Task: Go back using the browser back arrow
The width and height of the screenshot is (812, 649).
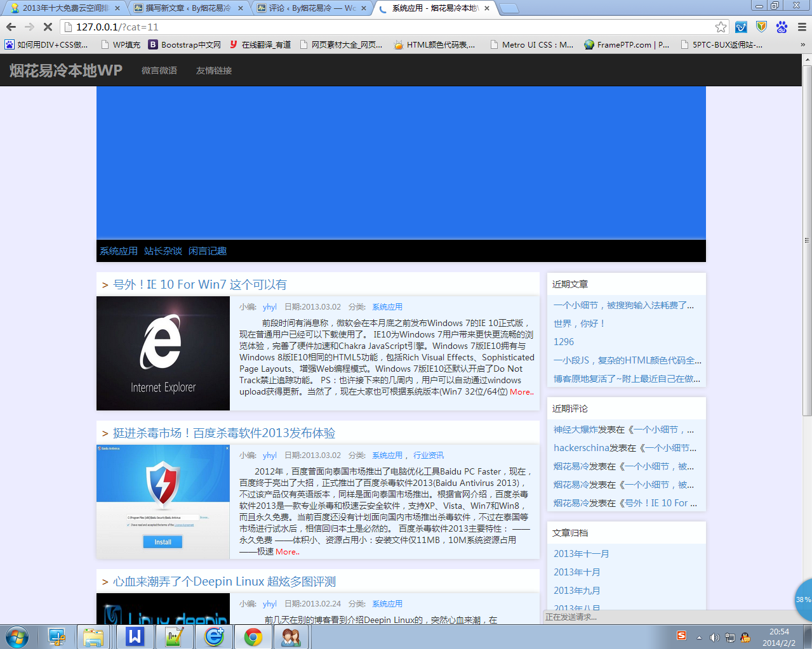Action: point(11,27)
